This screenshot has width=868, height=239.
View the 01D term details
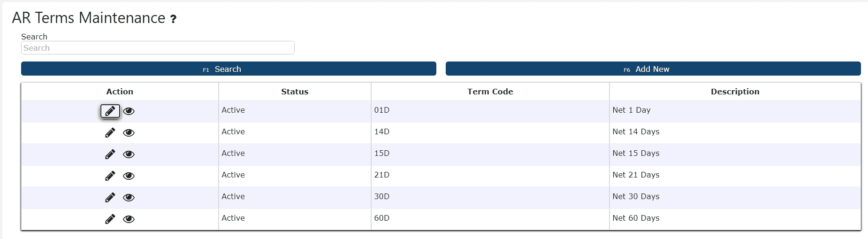(129, 111)
